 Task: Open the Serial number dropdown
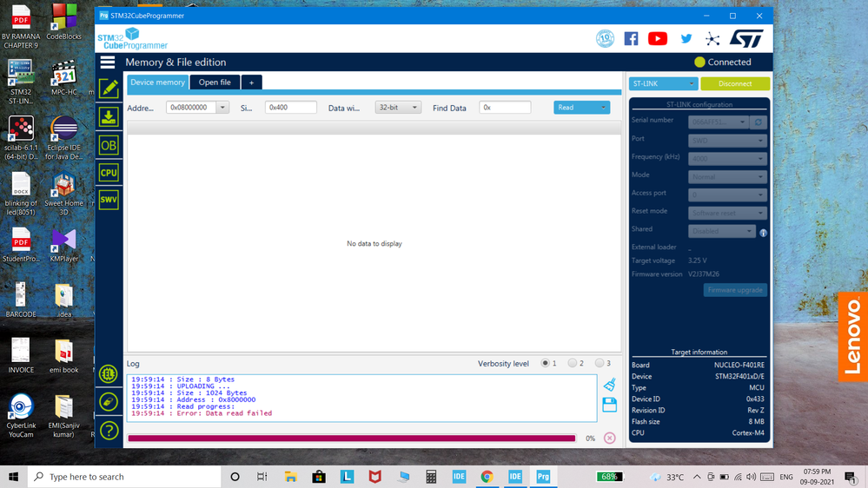point(719,122)
